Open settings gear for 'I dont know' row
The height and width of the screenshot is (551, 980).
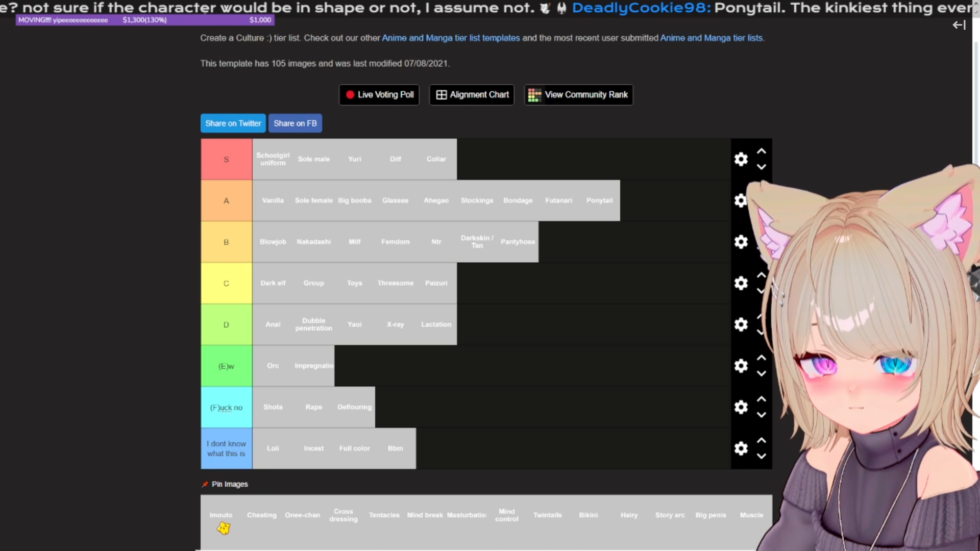coord(741,448)
